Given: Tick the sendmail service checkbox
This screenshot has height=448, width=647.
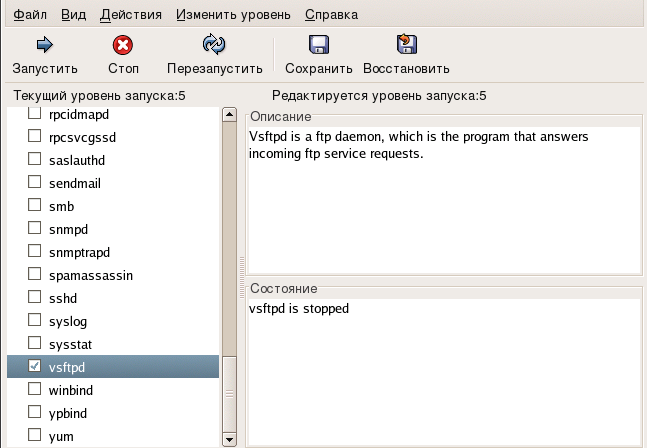Looking at the screenshot, I should click(35, 183).
